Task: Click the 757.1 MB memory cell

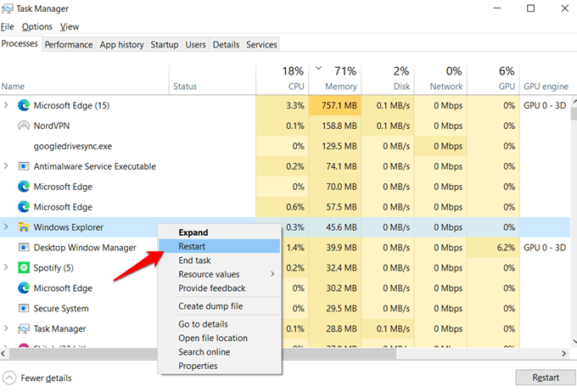Action: (x=335, y=105)
